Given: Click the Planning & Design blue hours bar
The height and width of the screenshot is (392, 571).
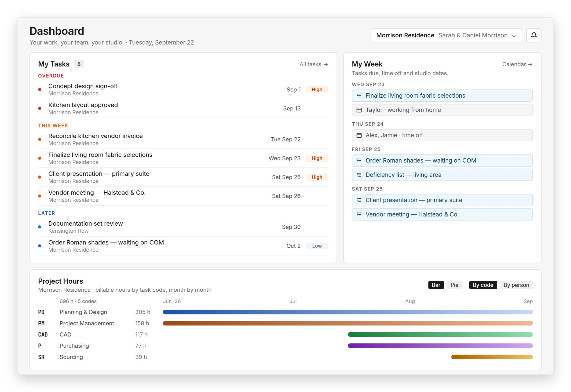Looking at the screenshot, I should click(347, 312).
